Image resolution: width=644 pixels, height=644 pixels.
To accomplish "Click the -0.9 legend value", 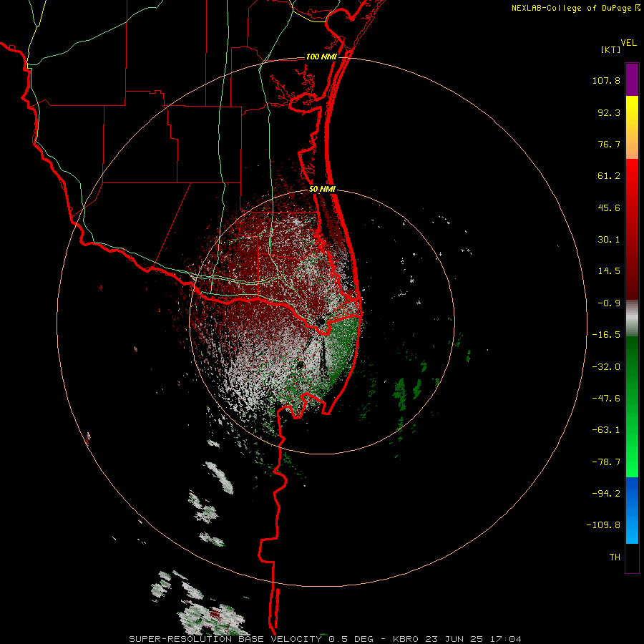I will 609,303.
